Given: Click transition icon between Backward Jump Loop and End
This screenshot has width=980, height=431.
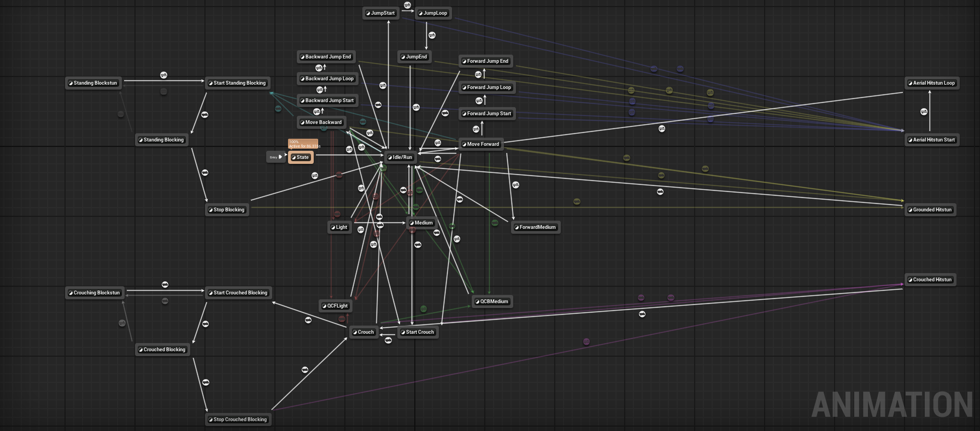Looking at the screenshot, I should click(x=319, y=68).
